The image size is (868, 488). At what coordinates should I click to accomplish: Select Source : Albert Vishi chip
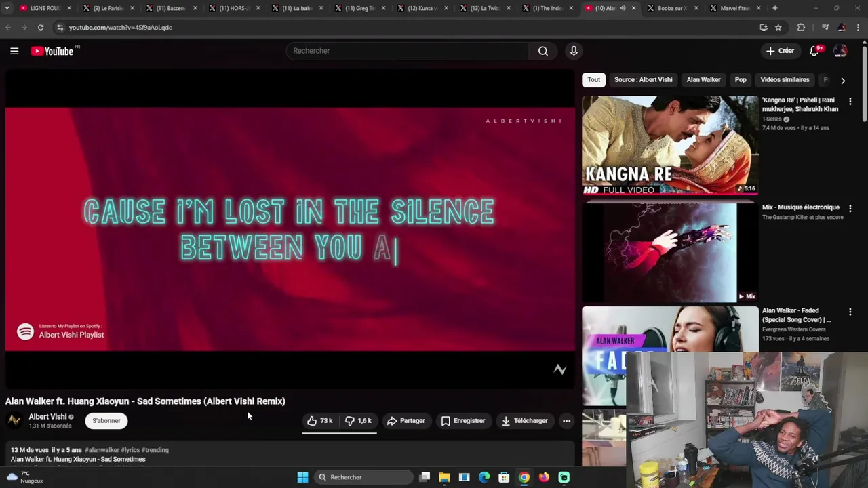tap(643, 80)
